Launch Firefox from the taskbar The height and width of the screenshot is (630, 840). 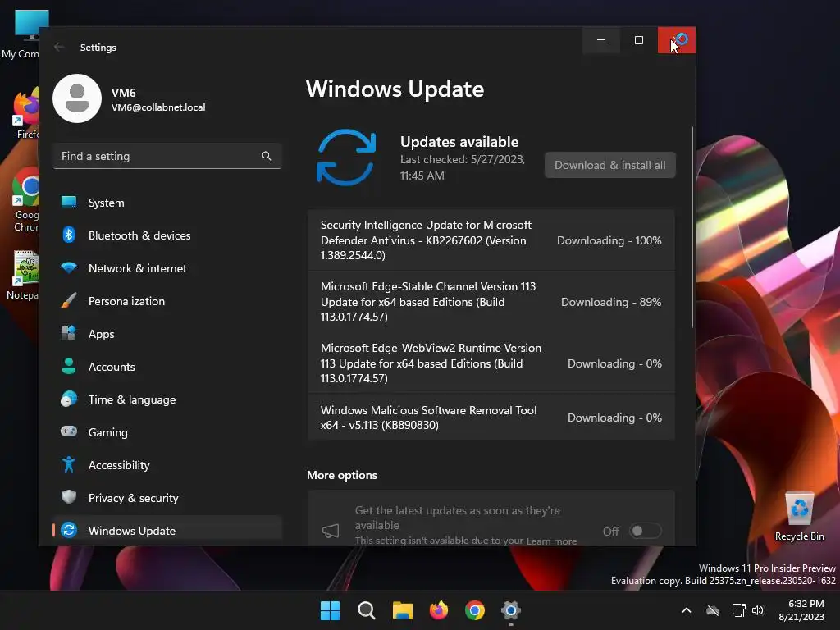439,610
